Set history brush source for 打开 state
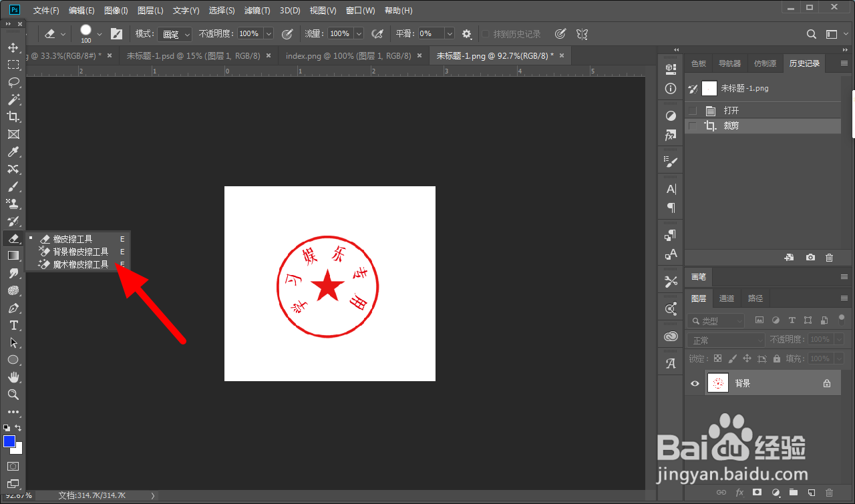Viewport: 855px width, 504px height. tap(693, 111)
